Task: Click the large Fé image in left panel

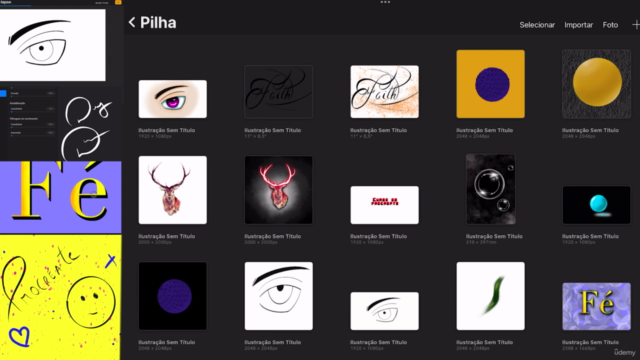Action: tap(60, 197)
